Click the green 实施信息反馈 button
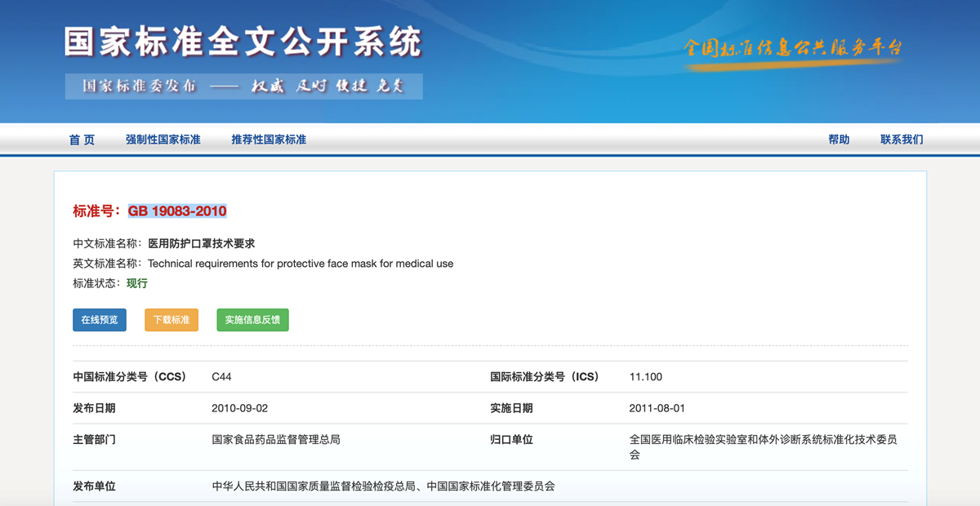980x506 pixels. click(x=252, y=320)
